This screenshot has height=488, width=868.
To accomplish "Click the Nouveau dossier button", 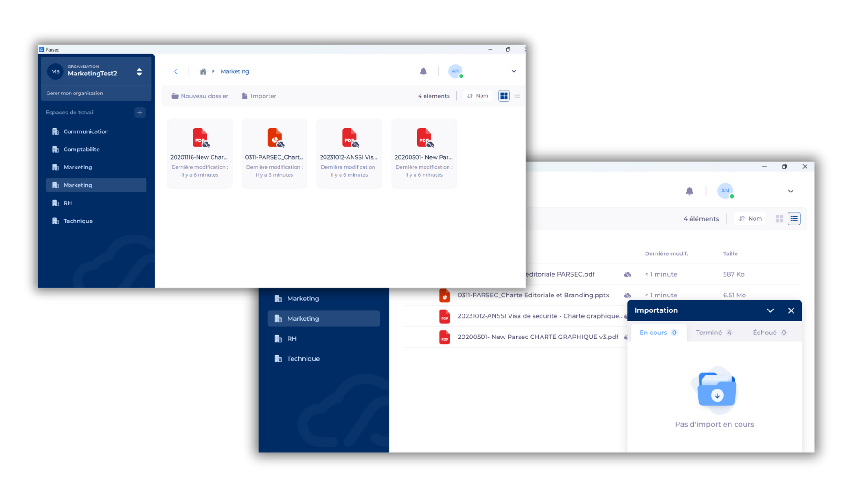I will pos(200,96).
